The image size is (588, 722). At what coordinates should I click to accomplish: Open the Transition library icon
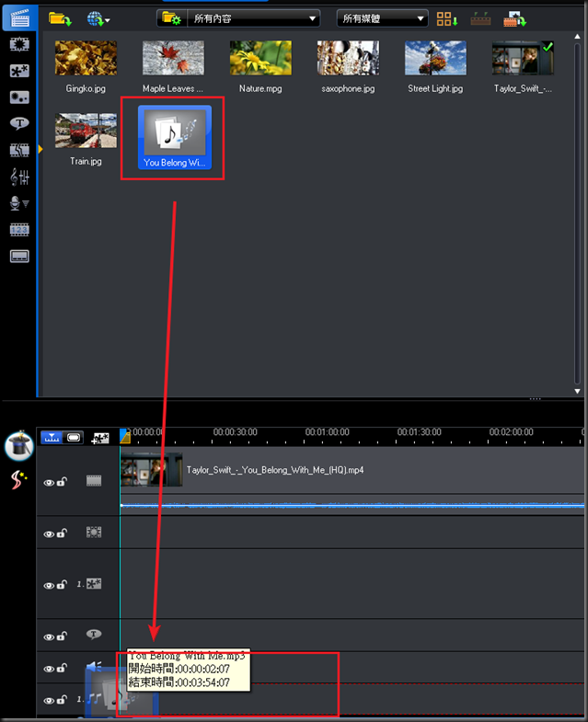tap(19, 150)
